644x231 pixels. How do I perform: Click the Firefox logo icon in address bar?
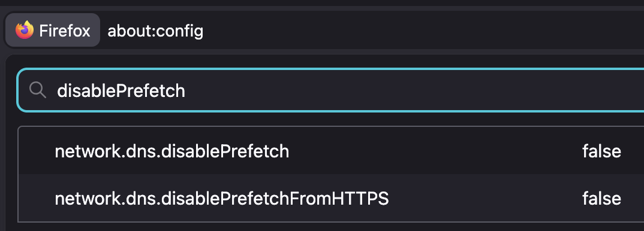[24, 30]
